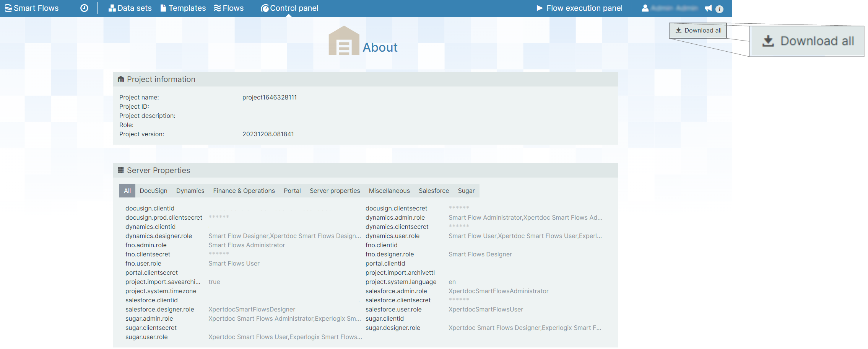This screenshot has height=349, width=868.
Task: Select portal.clientsecret property
Action: point(151,272)
